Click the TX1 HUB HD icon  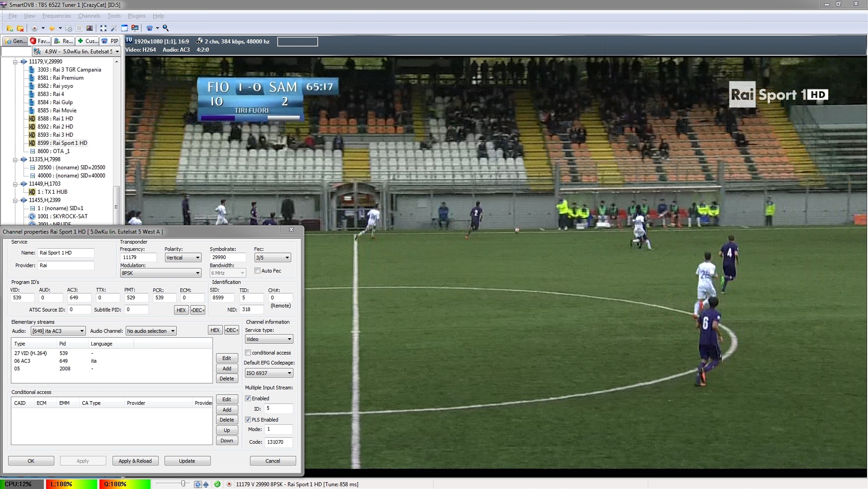tap(32, 192)
